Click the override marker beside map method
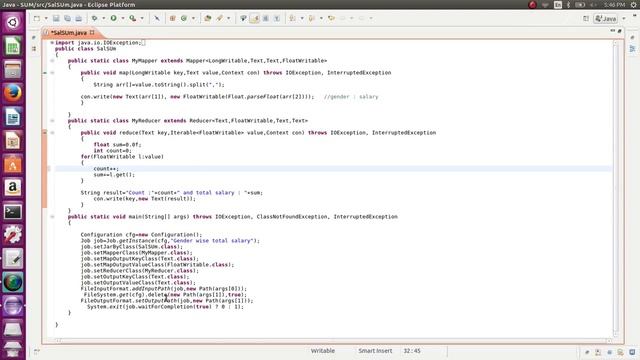This screenshot has width=640, height=360. [45, 73]
